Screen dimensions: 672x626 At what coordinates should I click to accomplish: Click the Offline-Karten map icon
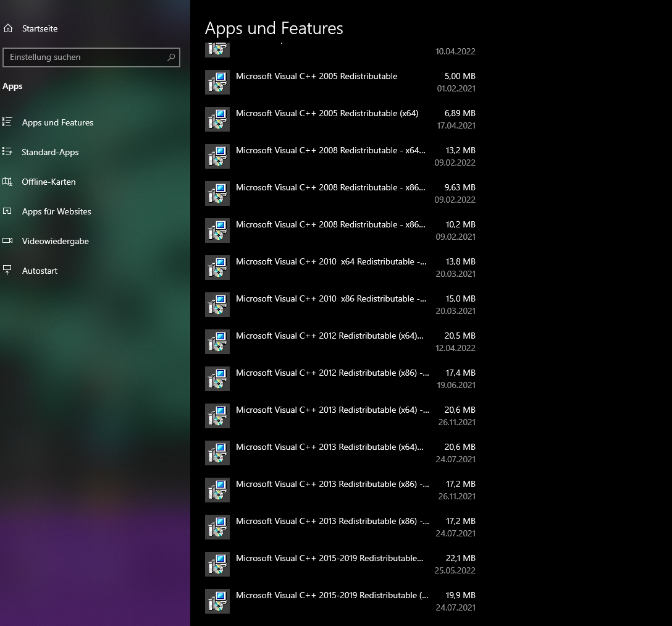7,182
